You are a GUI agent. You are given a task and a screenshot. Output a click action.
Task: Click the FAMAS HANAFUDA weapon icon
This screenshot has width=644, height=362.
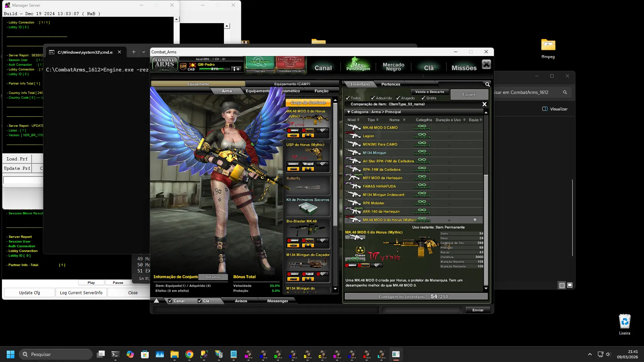(353, 186)
